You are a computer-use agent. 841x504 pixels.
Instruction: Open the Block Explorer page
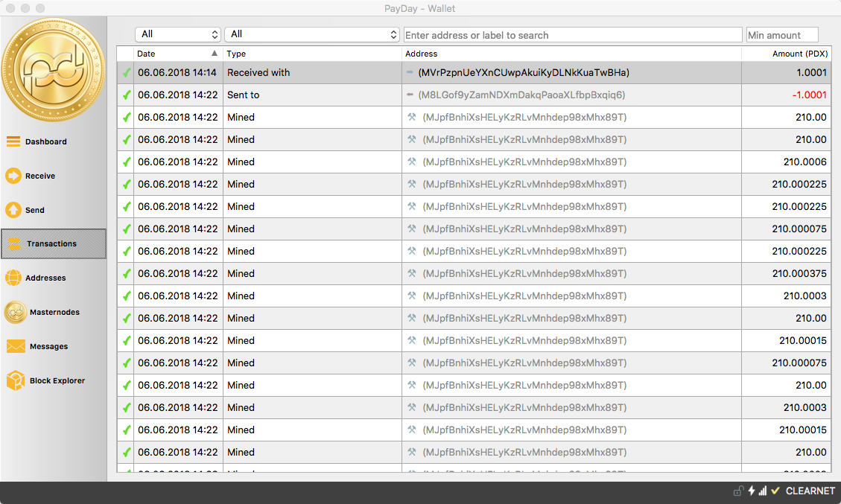[x=57, y=380]
